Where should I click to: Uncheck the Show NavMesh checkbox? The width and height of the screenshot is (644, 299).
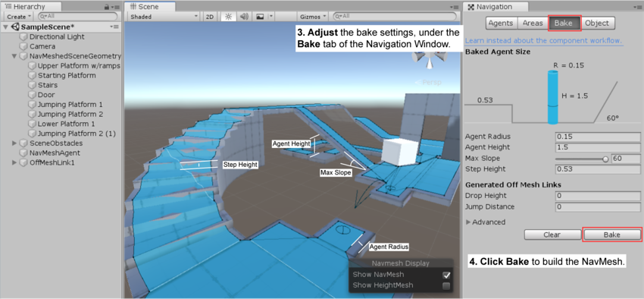(446, 275)
